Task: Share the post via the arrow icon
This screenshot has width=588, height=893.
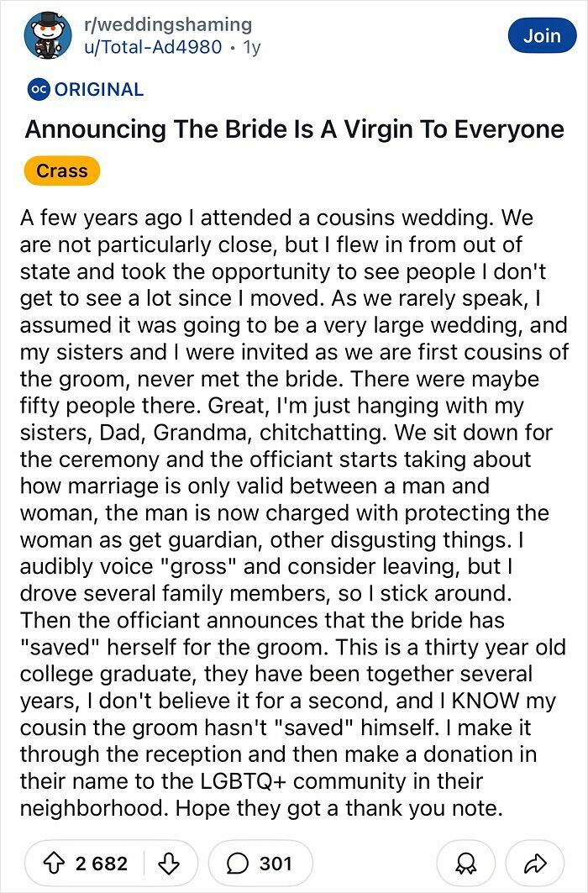Action: point(534,863)
